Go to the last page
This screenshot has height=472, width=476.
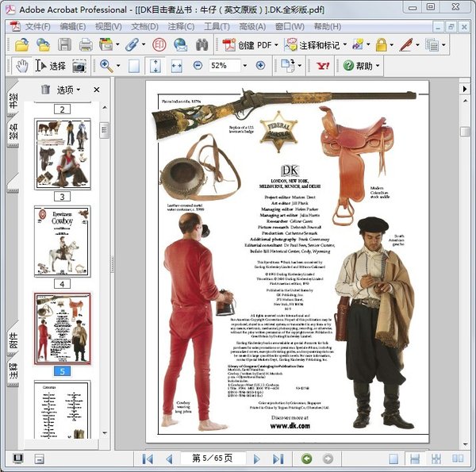coord(278,459)
